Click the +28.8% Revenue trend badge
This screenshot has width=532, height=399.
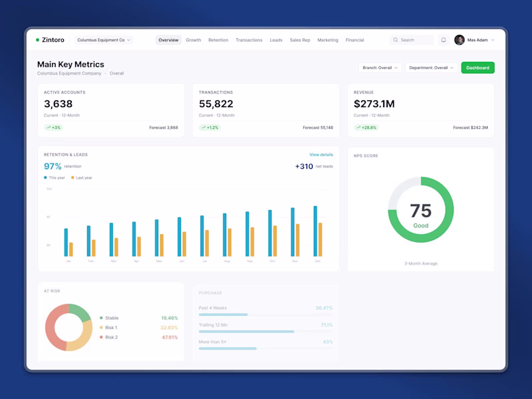[366, 128]
